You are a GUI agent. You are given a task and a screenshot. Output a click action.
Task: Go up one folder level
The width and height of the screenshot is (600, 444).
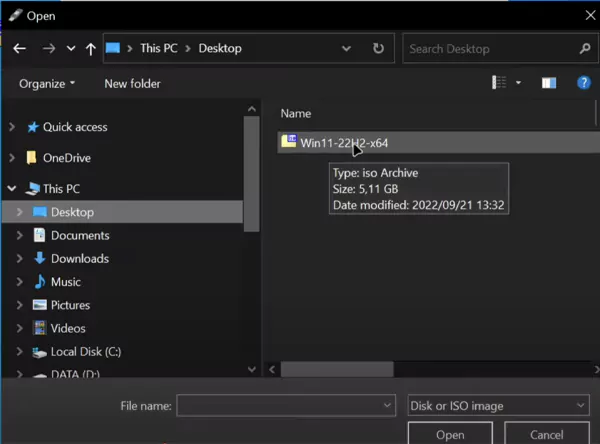click(x=91, y=49)
